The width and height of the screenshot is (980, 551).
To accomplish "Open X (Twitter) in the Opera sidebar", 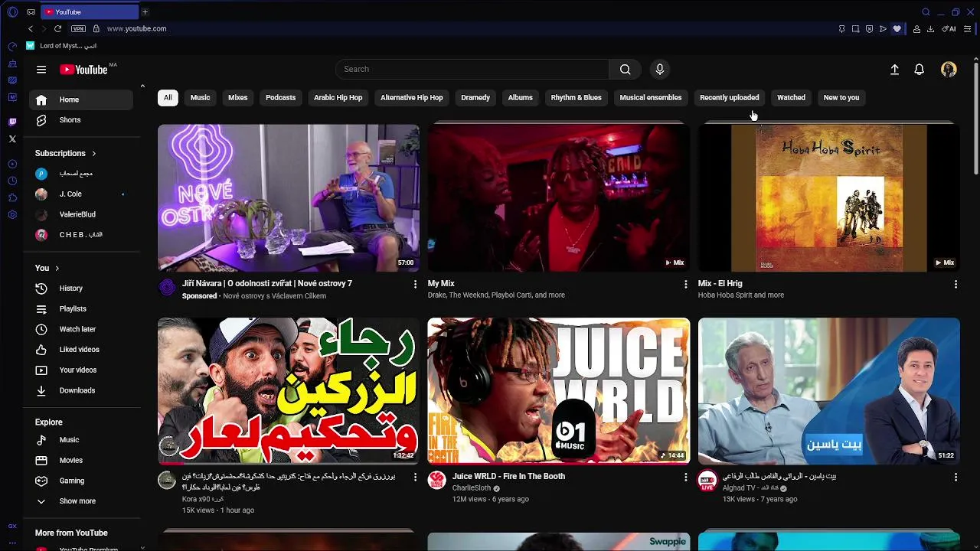I will point(12,139).
